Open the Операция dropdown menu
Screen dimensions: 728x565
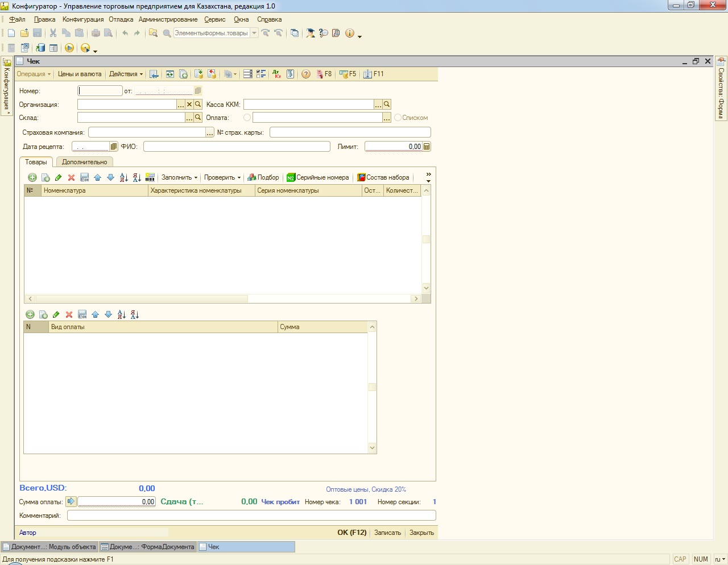click(x=34, y=74)
